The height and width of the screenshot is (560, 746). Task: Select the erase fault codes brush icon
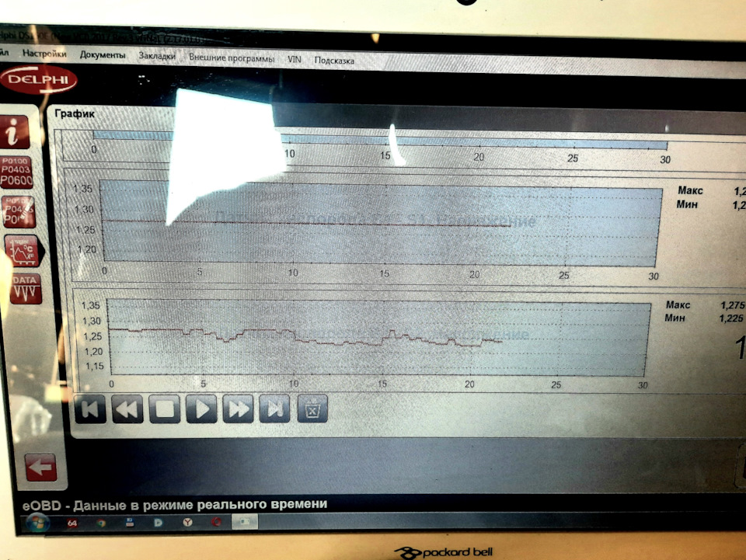coord(18,211)
